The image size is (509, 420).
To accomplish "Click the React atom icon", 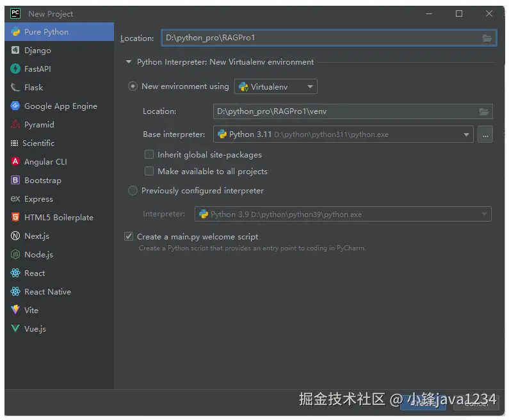I will [x=15, y=273].
